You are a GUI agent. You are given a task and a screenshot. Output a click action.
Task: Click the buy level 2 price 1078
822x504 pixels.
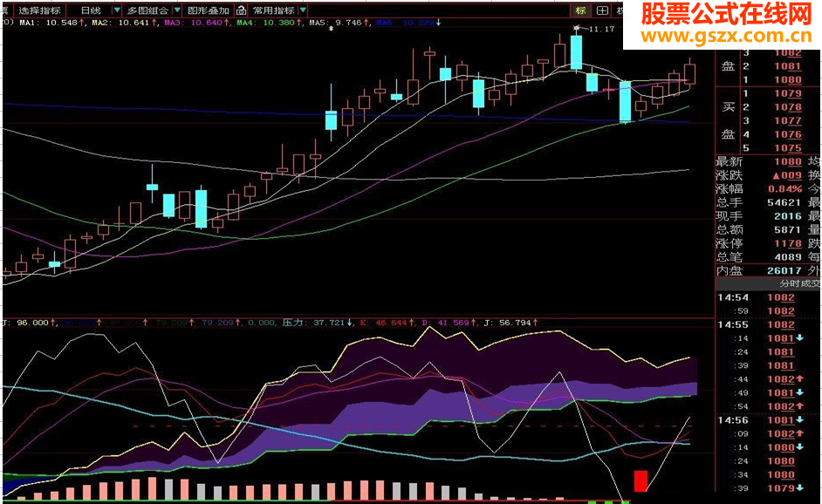[x=788, y=107]
